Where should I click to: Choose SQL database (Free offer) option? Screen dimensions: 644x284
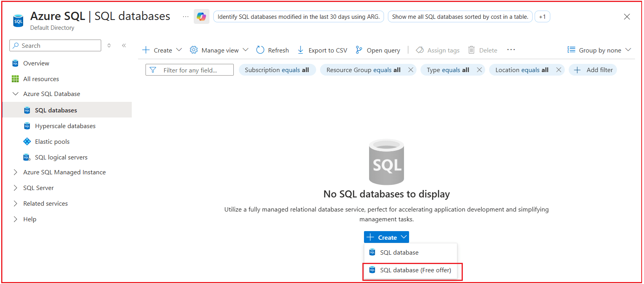[410, 270]
